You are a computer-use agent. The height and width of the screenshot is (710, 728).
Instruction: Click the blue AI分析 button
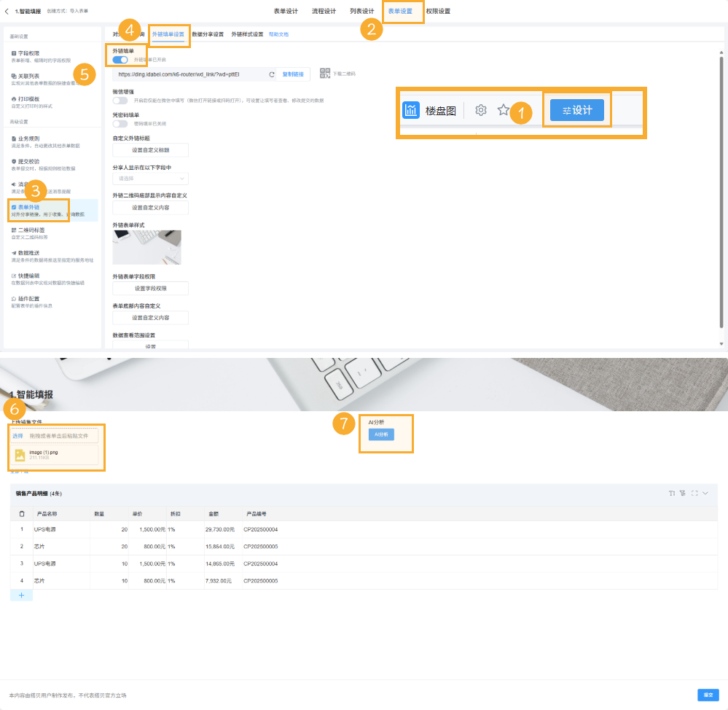(x=380, y=434)
